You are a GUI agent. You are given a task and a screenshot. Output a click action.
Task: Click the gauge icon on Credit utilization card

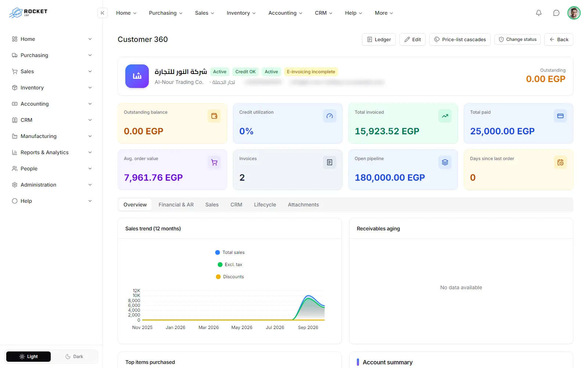pyautogui.click(x=330, y=116)
